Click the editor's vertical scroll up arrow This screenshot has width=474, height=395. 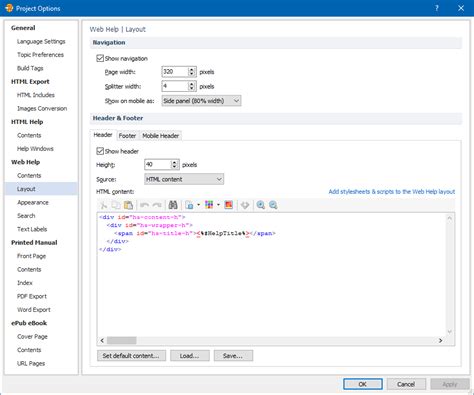coord(449,218)
